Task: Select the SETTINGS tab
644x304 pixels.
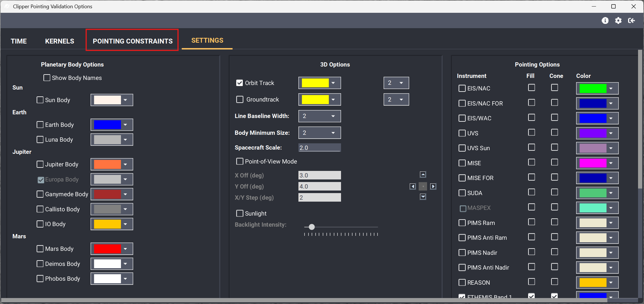Action: tap(207, 40)
